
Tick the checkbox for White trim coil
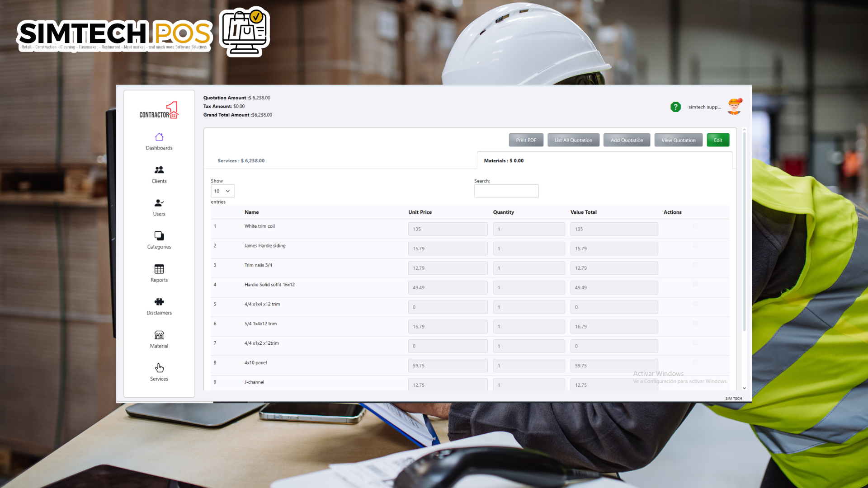[x=695, y=226]
